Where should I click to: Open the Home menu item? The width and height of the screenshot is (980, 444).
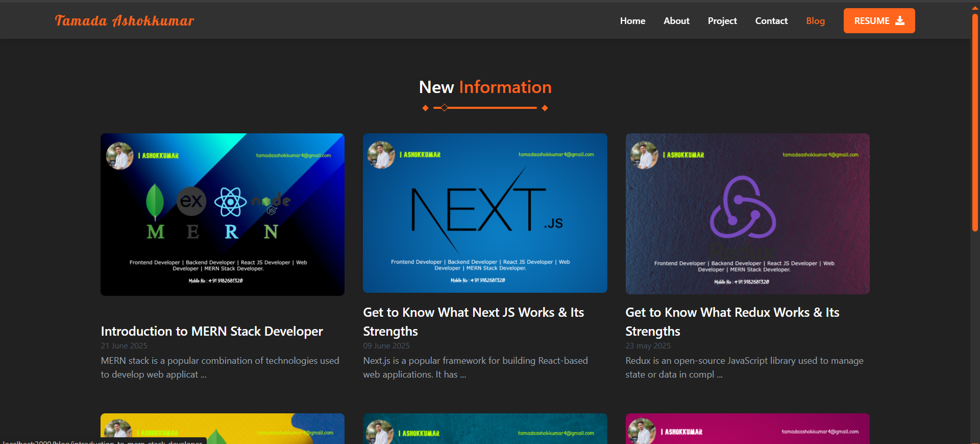pyautogui.click(x=632, y=21)
